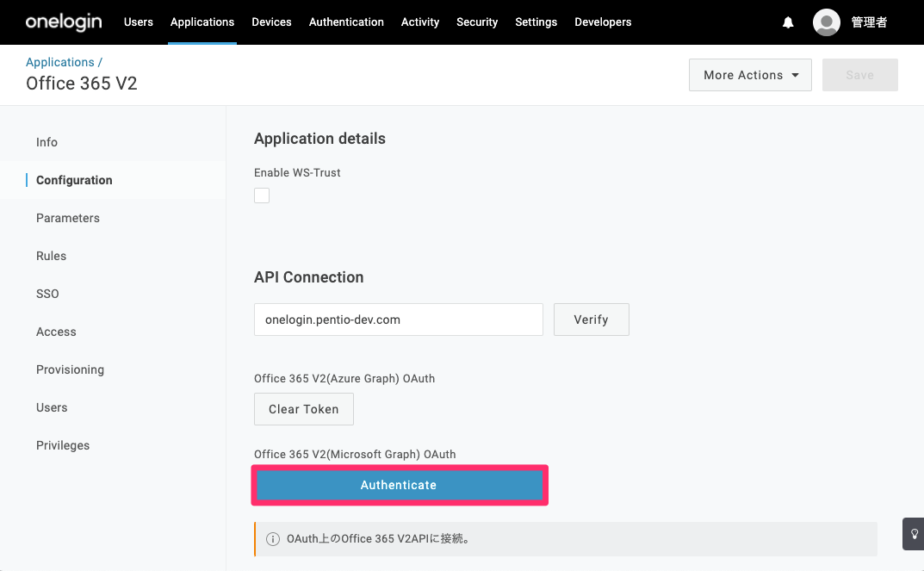Open the Security menu
Image resolution: width=924 pixels, height=571 pixels.
click(477, 22)
